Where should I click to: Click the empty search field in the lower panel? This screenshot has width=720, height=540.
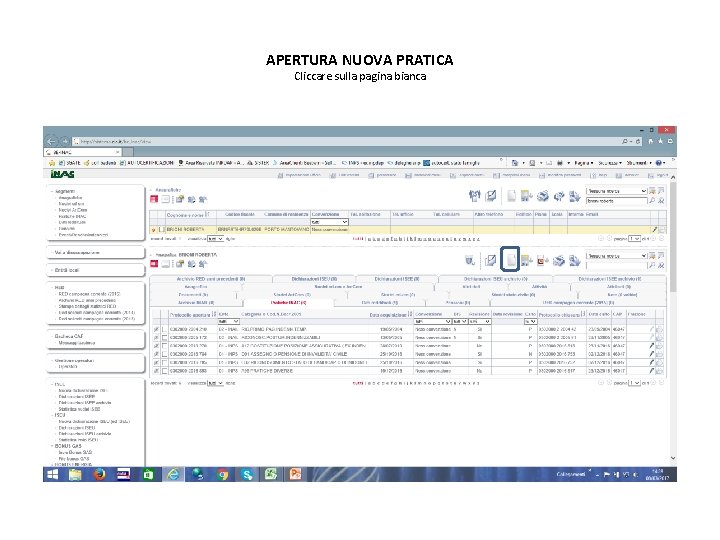(x=616, y=265)
